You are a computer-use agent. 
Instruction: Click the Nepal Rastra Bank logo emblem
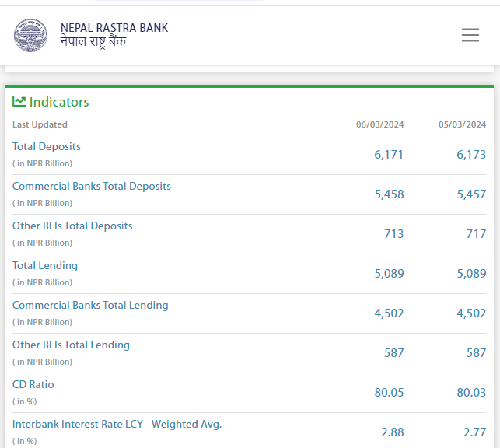30,35
